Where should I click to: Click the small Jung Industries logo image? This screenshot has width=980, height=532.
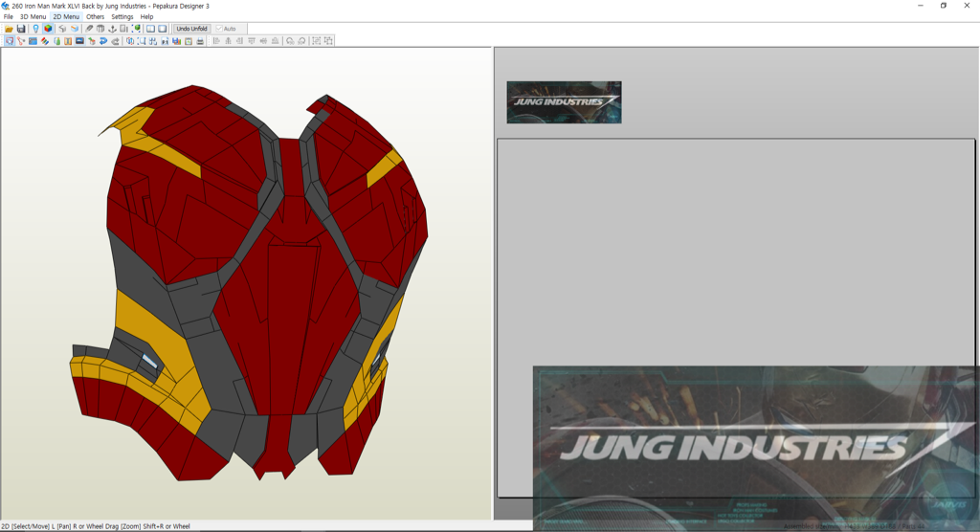coord(564,101)
